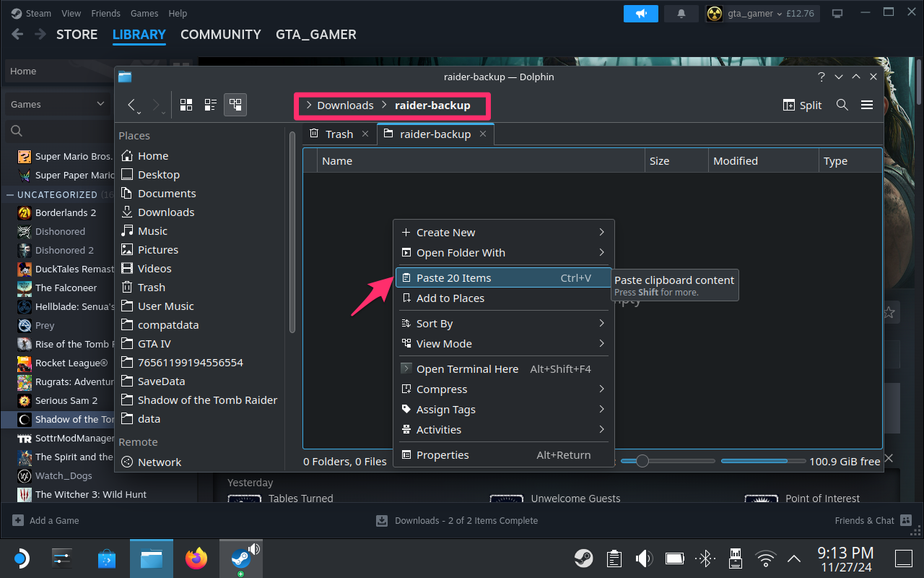The width and height of the screenshot is (924, 578).
Task: Switch to Icons view mode in Dolphin
Action: [186, 105]
